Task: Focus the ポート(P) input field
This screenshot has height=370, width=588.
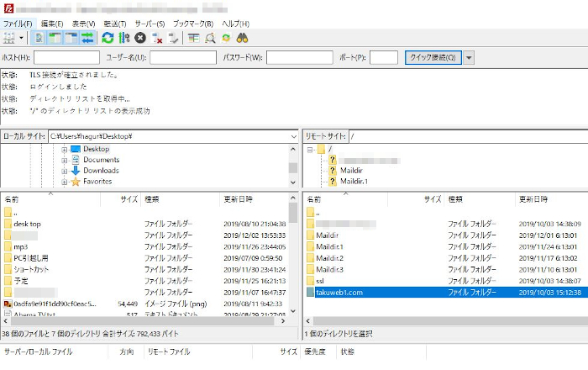Action: 384,58
